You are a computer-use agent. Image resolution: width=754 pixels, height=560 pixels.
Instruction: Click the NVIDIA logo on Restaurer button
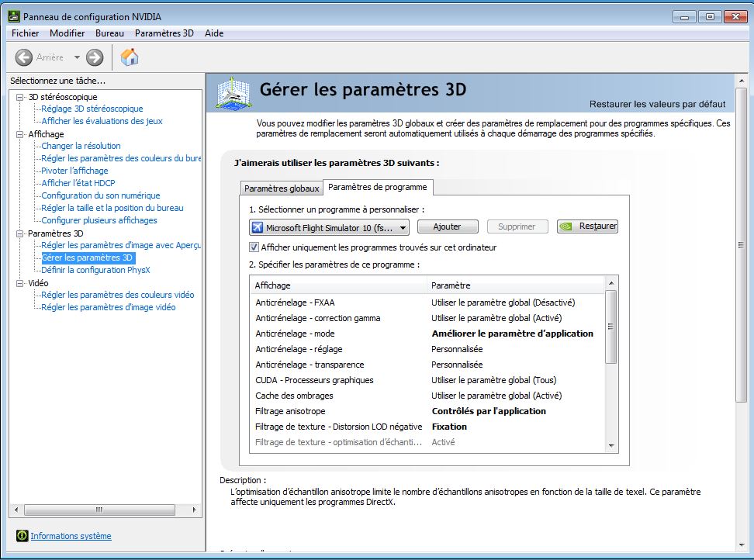[566, 226]
